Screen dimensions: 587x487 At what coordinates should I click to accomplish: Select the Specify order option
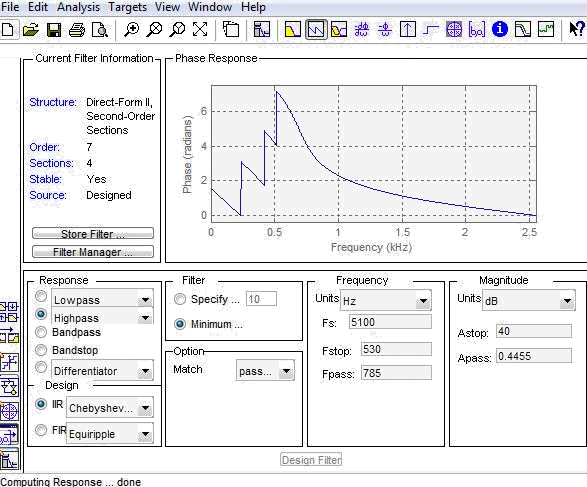(180, 299)
